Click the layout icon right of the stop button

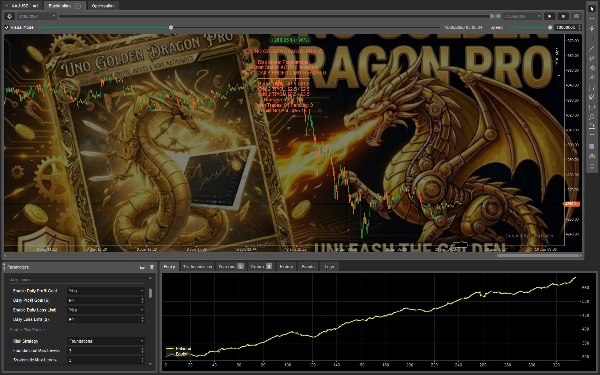tap(576, 16)
